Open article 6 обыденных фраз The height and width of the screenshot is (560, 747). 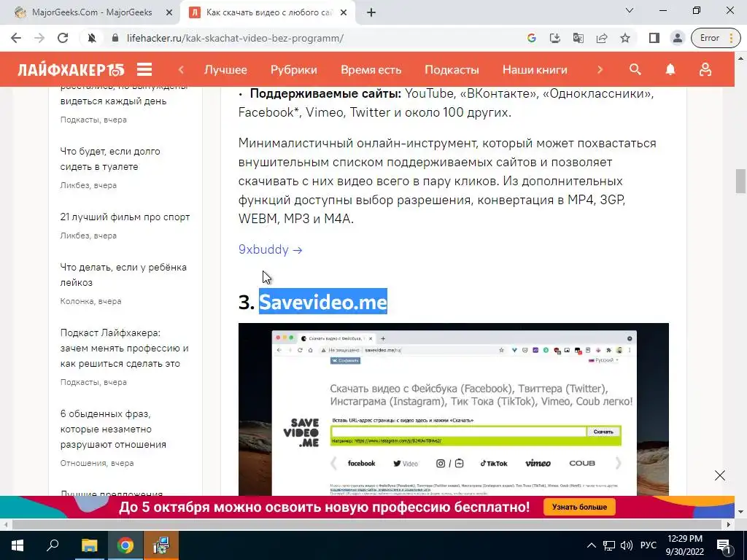(x=113, y=429)
